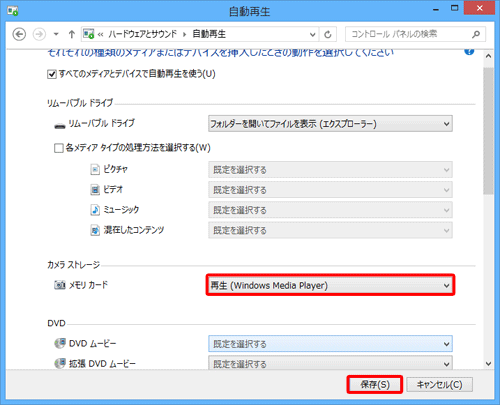Click the scrollbar down arrow

coord(488,364)
